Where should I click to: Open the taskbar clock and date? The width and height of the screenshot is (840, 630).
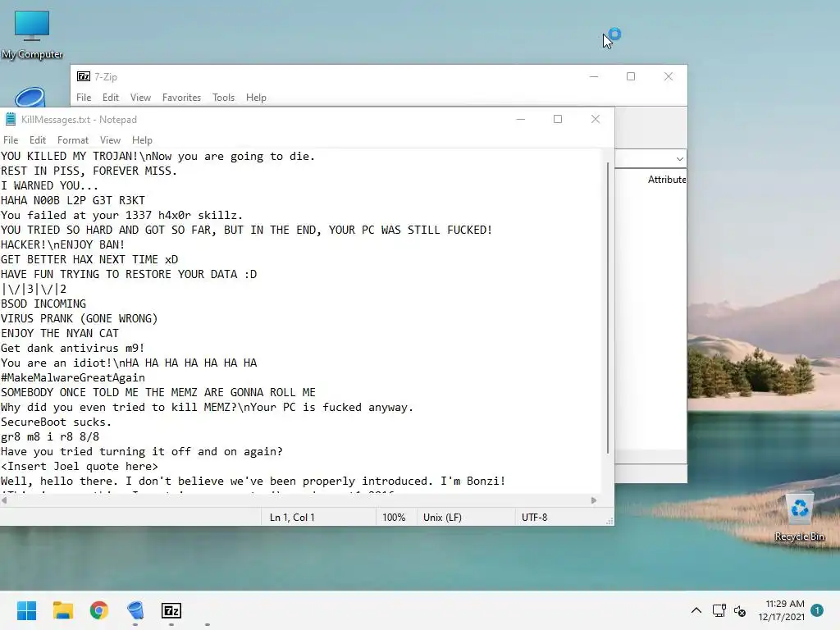pyautogui.click(x=782, y=610)
